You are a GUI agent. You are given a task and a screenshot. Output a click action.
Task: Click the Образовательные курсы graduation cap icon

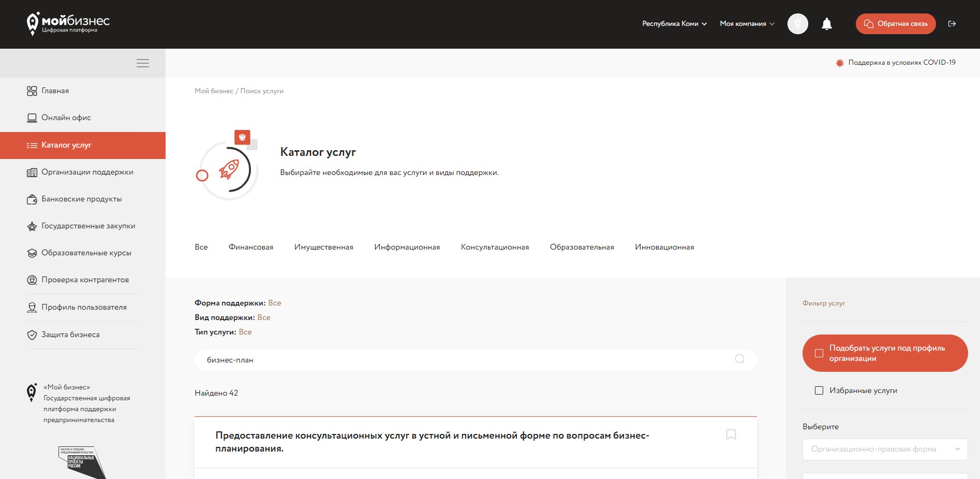[x=32, y=253]
